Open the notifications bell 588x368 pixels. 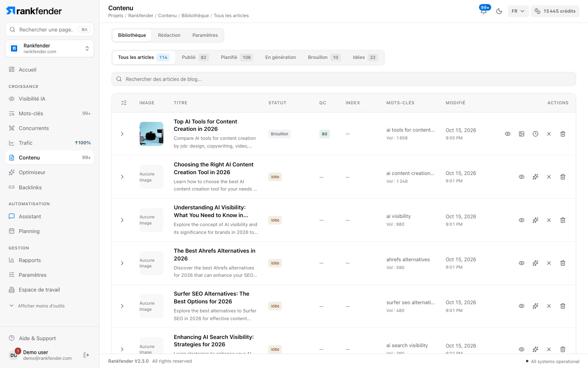tap(484, 11)
